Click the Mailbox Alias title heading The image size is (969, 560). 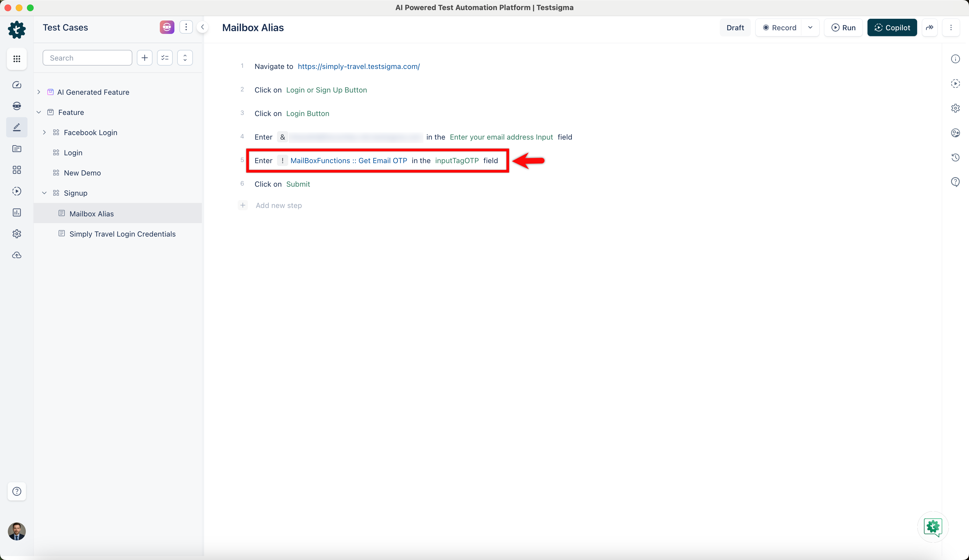pos(253,28)
